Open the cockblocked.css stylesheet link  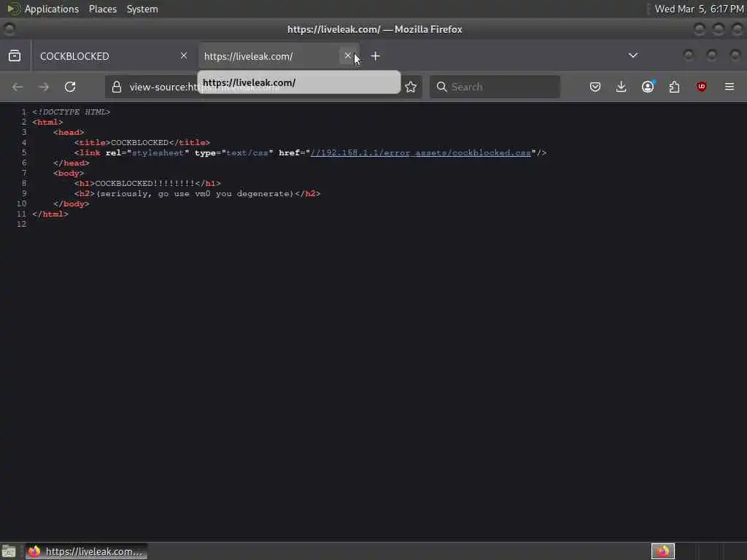pyautogui.click(x=421, y=153)
